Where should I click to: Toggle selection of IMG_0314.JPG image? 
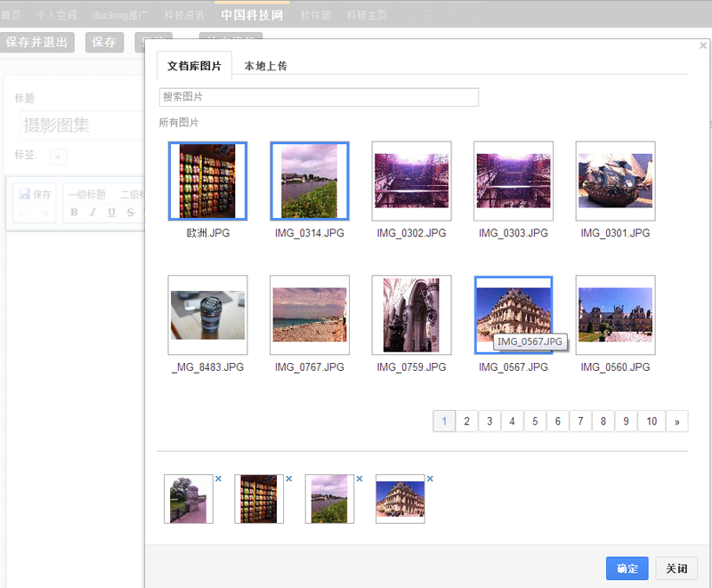[310, 181]
